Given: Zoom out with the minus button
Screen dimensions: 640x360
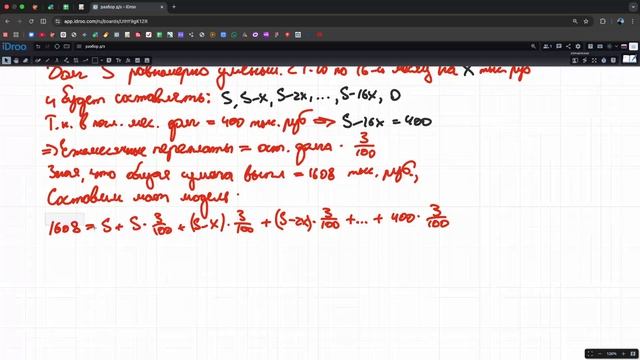Looking at the screenshot, I should point(600,353).
